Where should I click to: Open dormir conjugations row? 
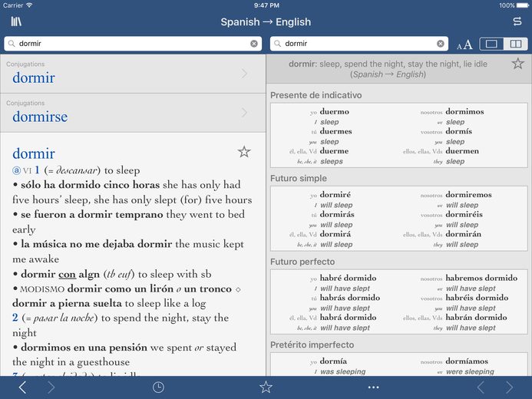133,74
